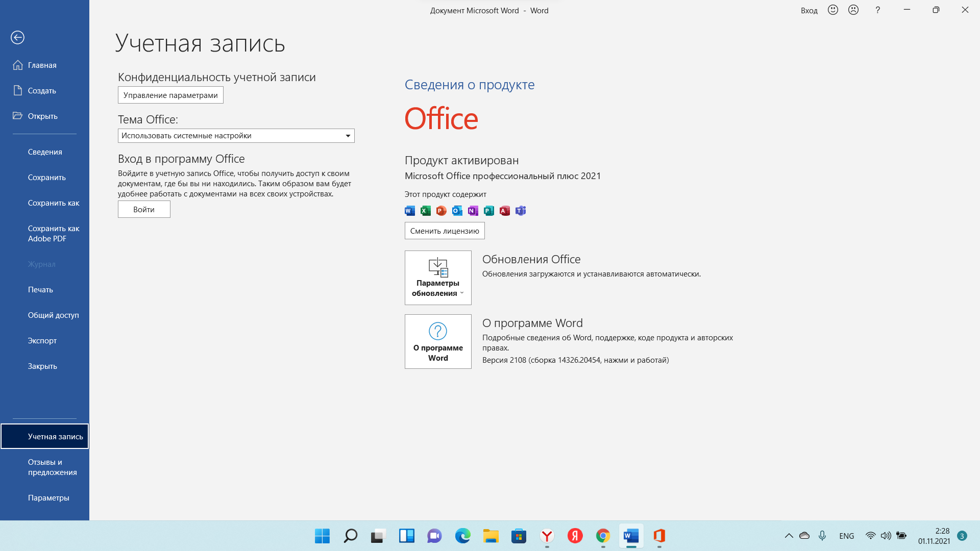Open the О программе Word panel
This screenshot has height=551, width=980.
click(x=438, y=341)
